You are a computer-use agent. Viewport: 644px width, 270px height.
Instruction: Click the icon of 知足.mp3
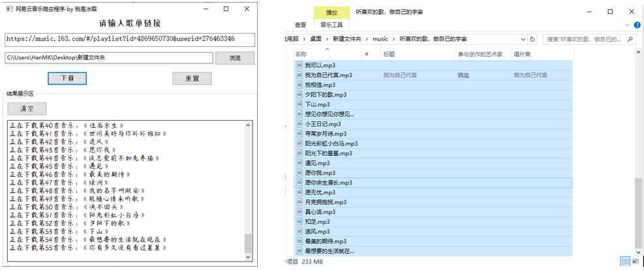pos(299,222)
